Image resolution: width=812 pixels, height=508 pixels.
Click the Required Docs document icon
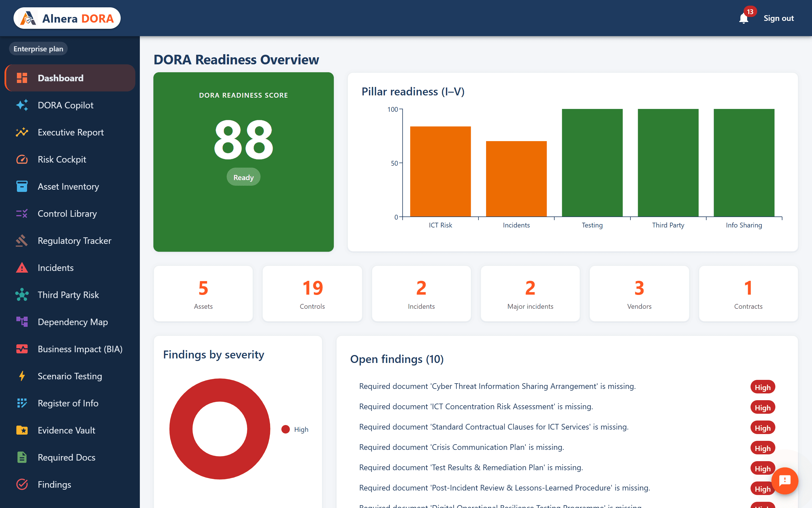coord(22,457)
